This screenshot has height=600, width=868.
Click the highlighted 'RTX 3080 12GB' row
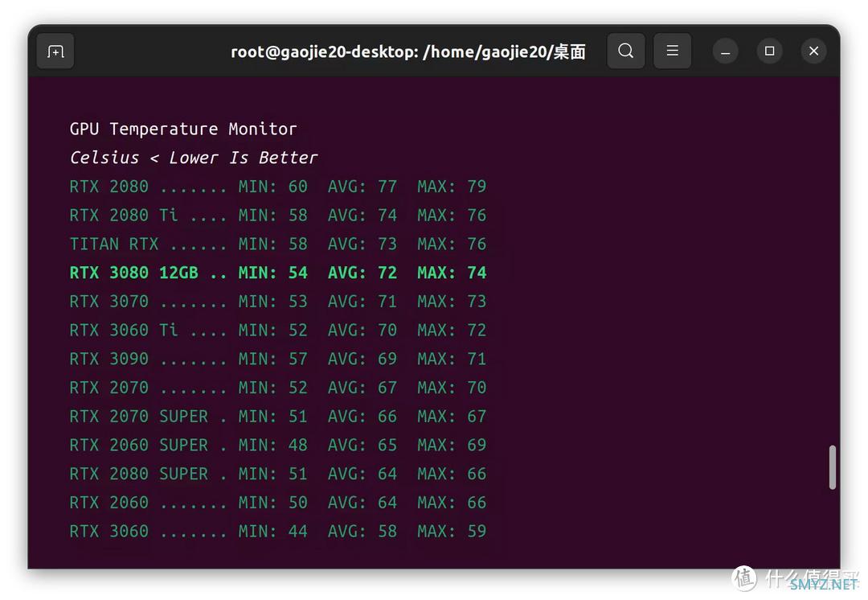[x=278, y=273]
